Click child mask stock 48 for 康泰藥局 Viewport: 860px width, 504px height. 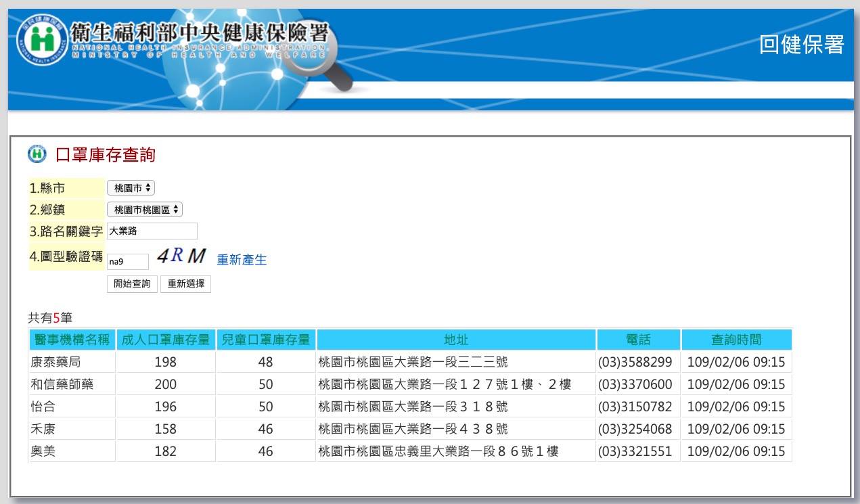point(266,362)
